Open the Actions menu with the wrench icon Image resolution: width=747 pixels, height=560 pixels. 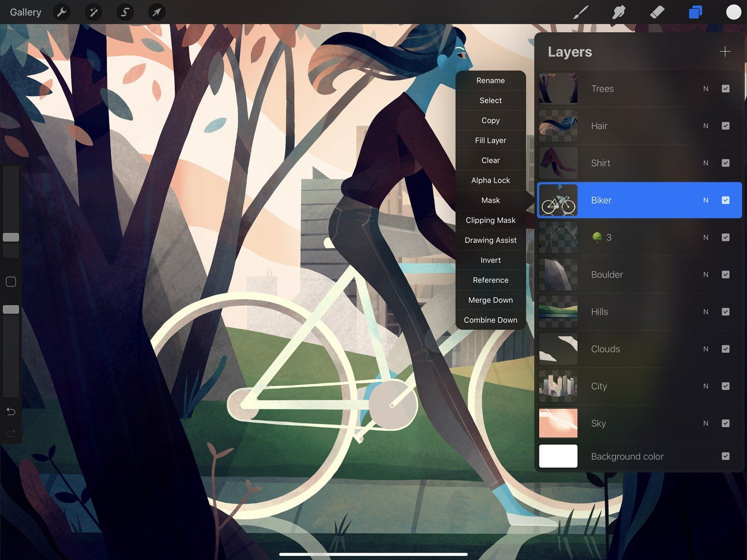point(62,12)
